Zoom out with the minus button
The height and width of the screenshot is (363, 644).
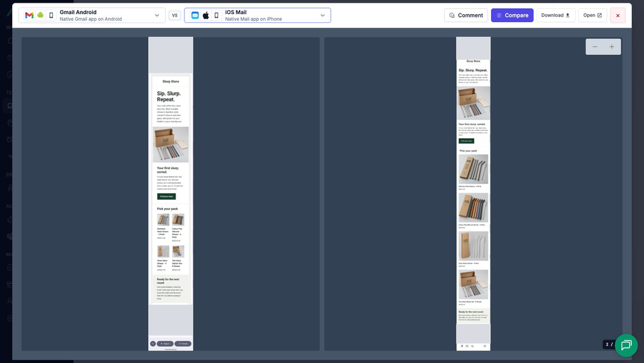(x=595, y=47)
